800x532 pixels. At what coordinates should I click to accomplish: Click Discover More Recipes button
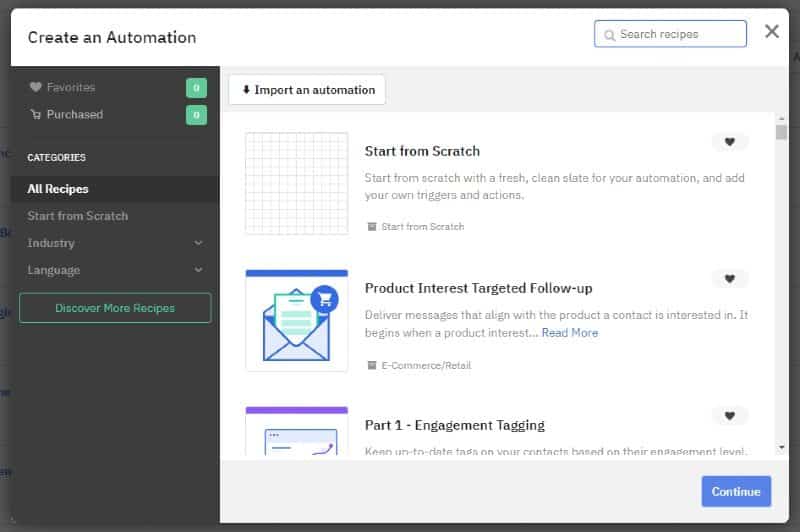(x=115, y=308)
